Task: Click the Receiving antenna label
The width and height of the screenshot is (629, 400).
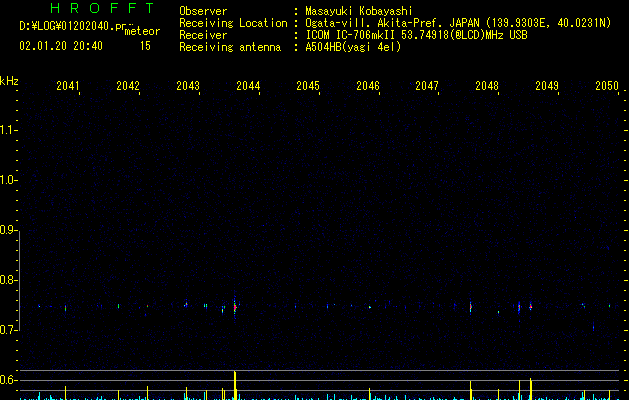Action: point(230,47)
